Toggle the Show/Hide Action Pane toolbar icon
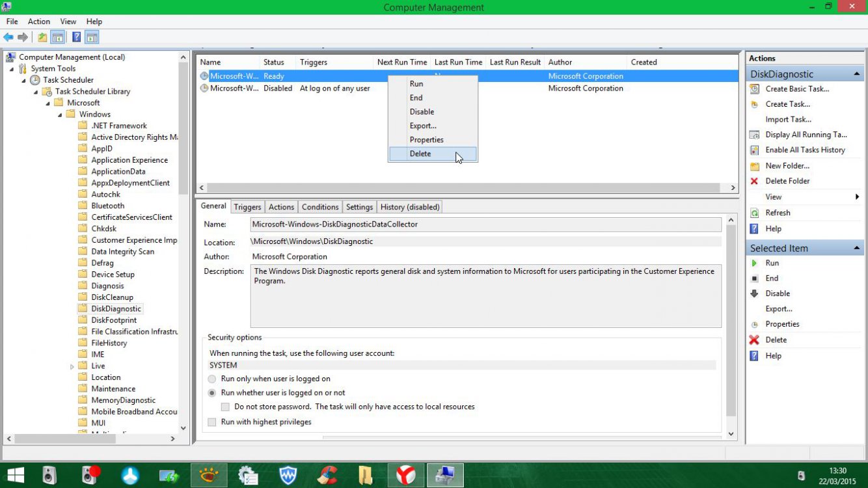The width and height of the screenshot is (868, 488). (91, 37)
